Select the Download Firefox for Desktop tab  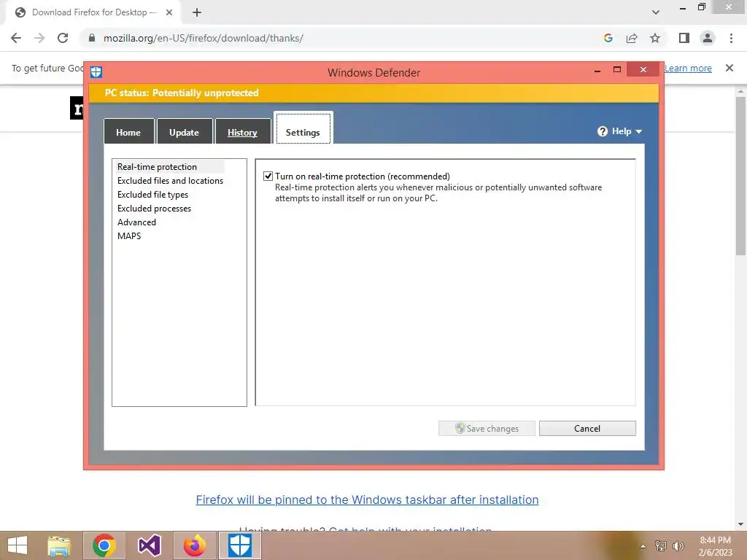tap(93, 12)
